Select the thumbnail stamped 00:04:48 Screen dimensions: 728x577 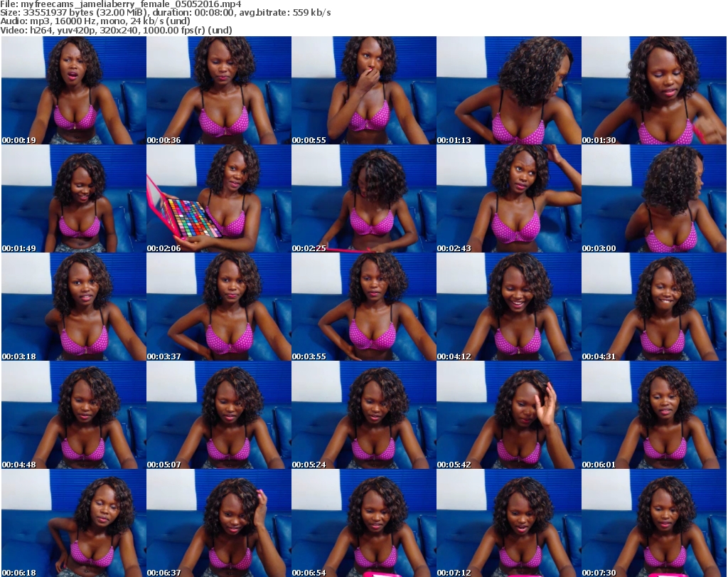point(74,415)
